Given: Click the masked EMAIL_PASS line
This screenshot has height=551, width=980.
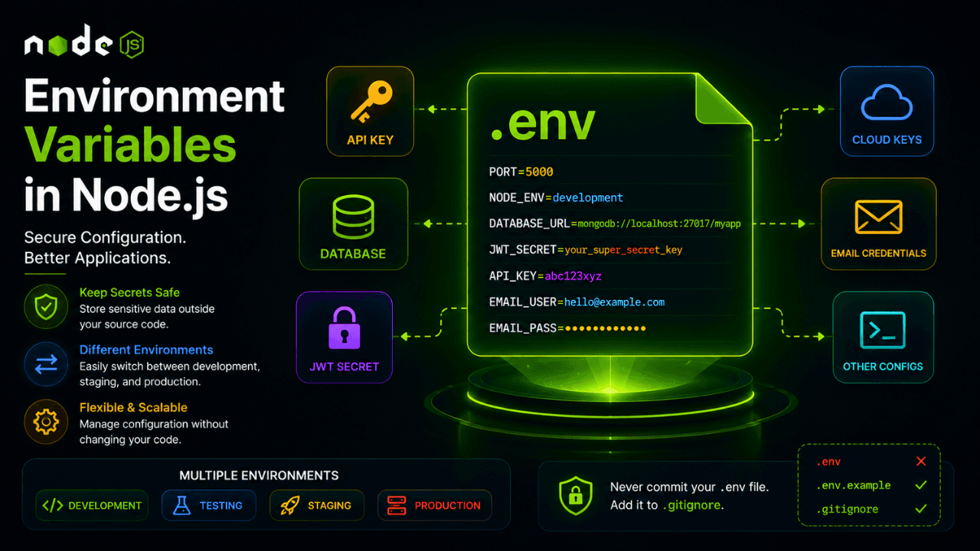Looking at the screenshot, I should click(x=567, y=328).
